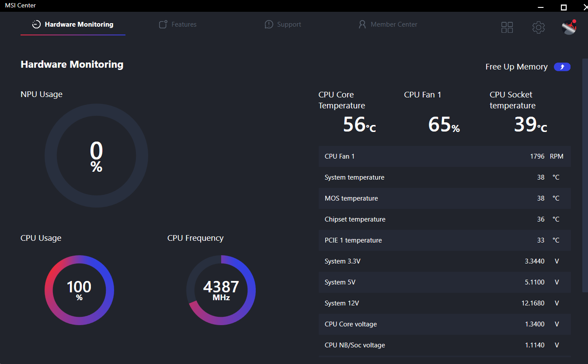Click the Member Center person icon

coord(362,24)
